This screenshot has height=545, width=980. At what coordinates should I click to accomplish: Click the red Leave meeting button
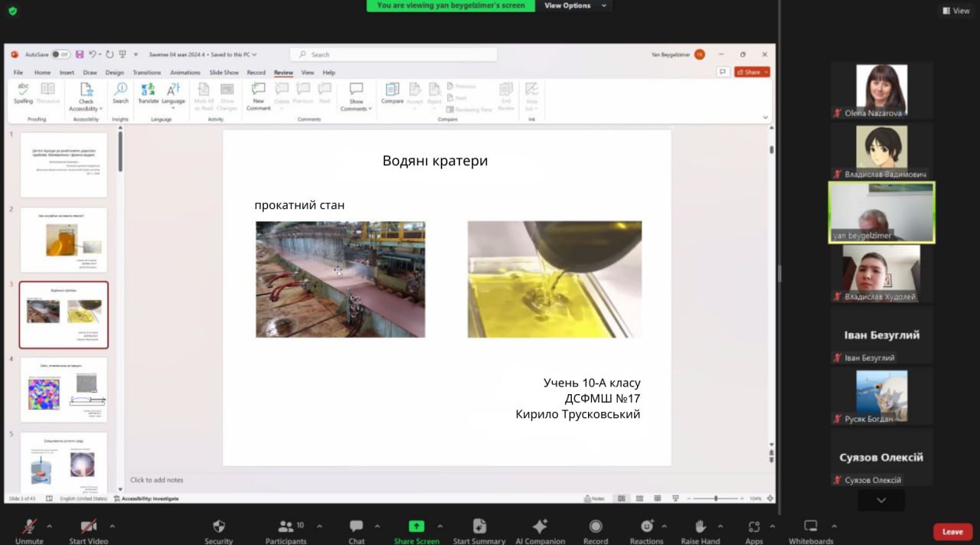coord(952,531)
